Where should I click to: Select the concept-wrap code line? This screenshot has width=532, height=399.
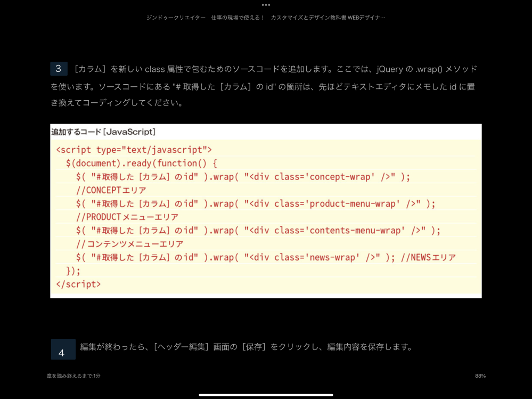pos(243,177)
